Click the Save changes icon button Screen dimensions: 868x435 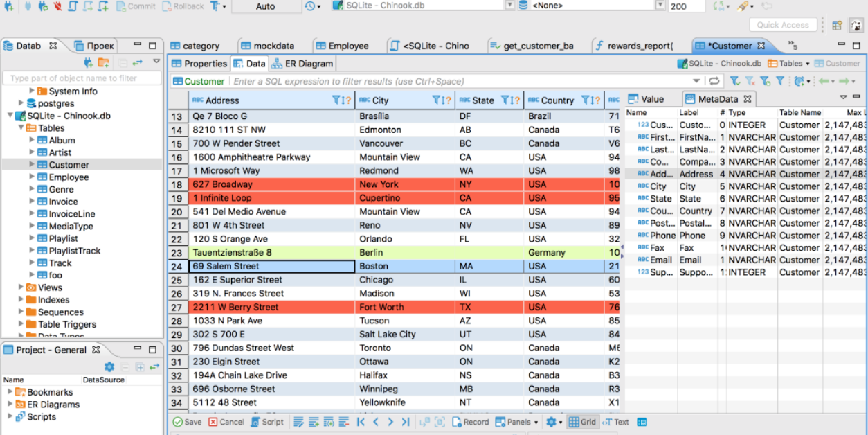pos(187,422)
